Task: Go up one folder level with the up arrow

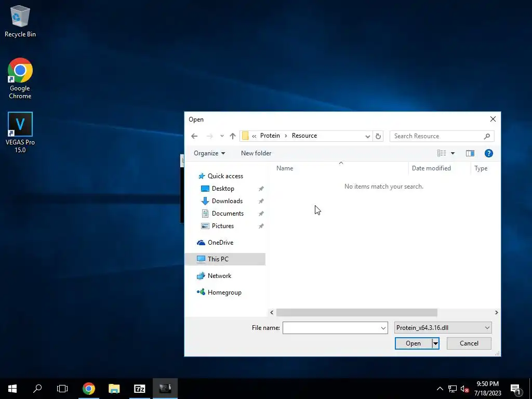Action: [x=232, y=136]
